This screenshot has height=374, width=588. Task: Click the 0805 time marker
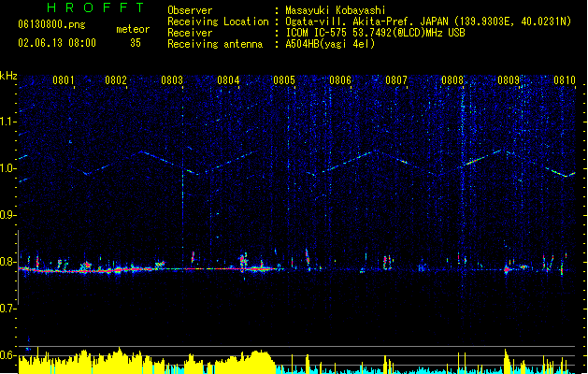(284, 80)
